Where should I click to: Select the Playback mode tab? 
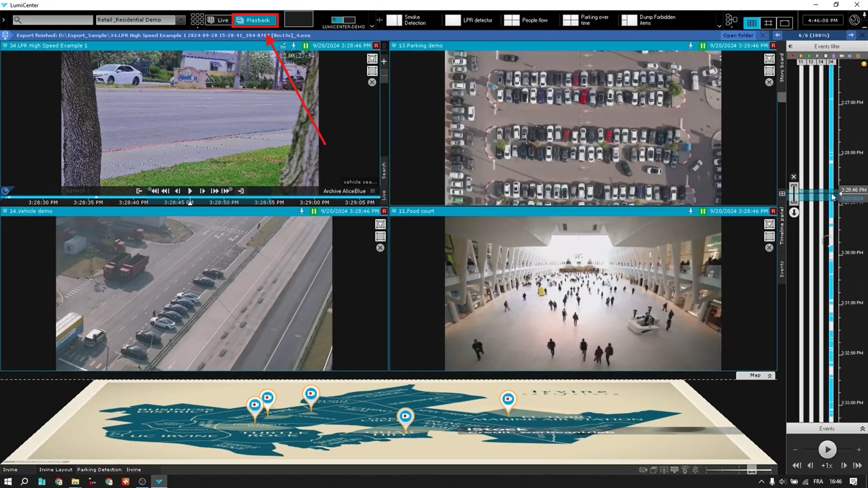click(255, 20)
